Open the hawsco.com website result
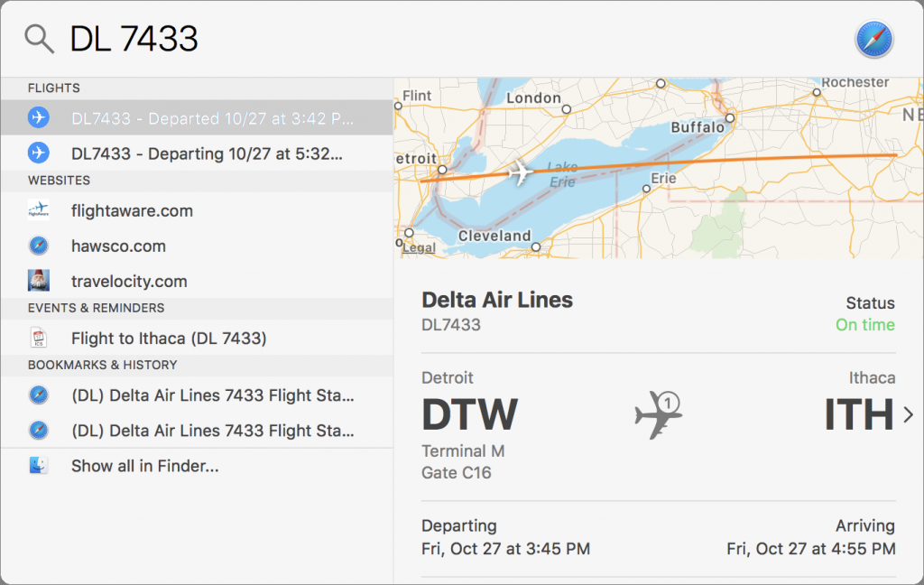Viewport: 924px width, 585px height. tap(197, 246)
